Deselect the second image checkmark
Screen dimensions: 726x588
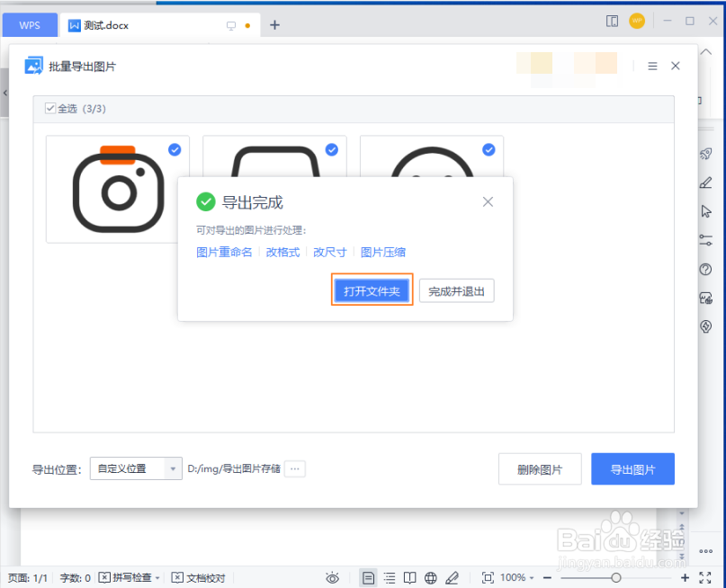332,149
